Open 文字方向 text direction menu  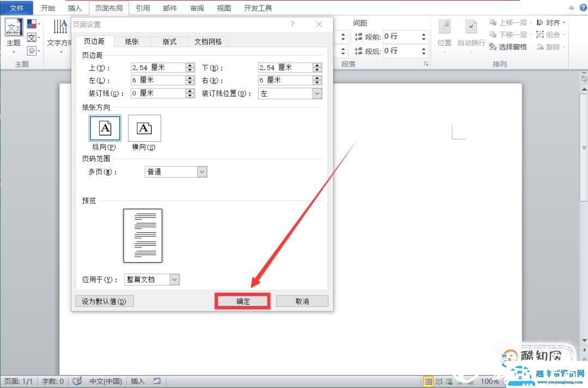(x=60, y=36)
